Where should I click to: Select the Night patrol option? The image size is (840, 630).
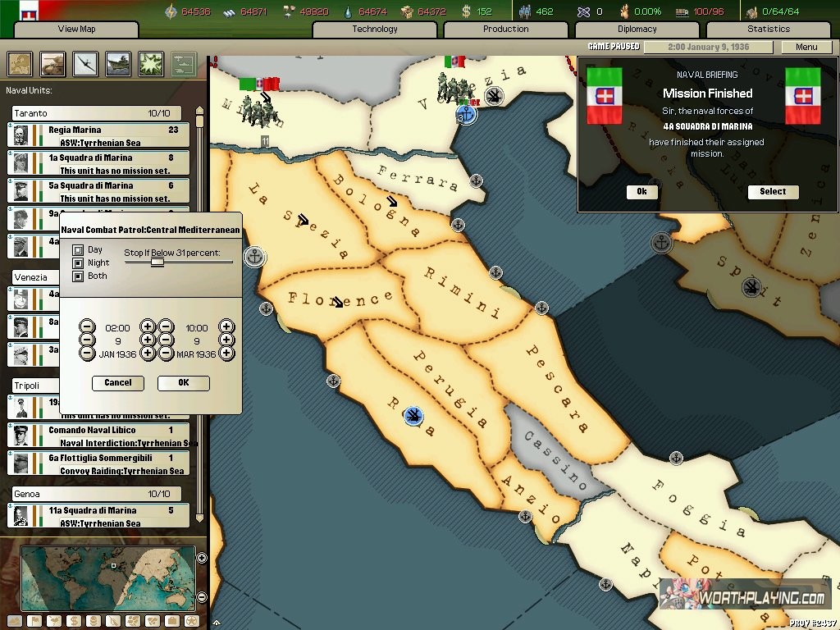[78, 263]
